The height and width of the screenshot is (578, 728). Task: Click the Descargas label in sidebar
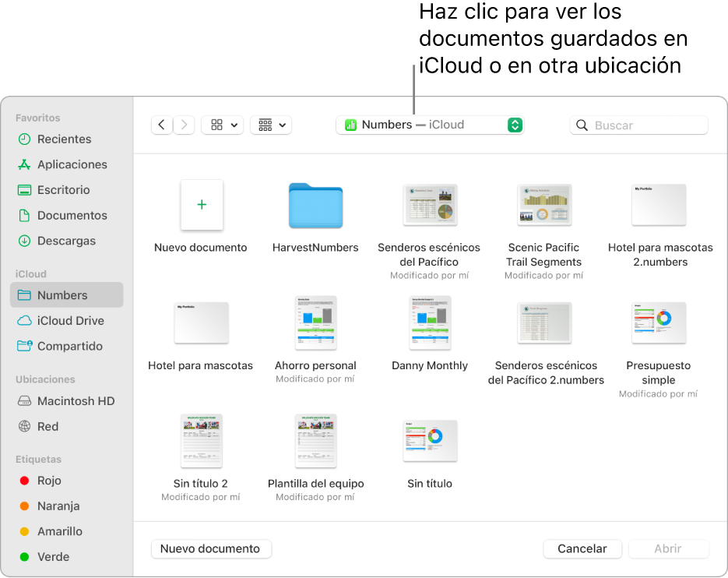(x=66, y=241)
